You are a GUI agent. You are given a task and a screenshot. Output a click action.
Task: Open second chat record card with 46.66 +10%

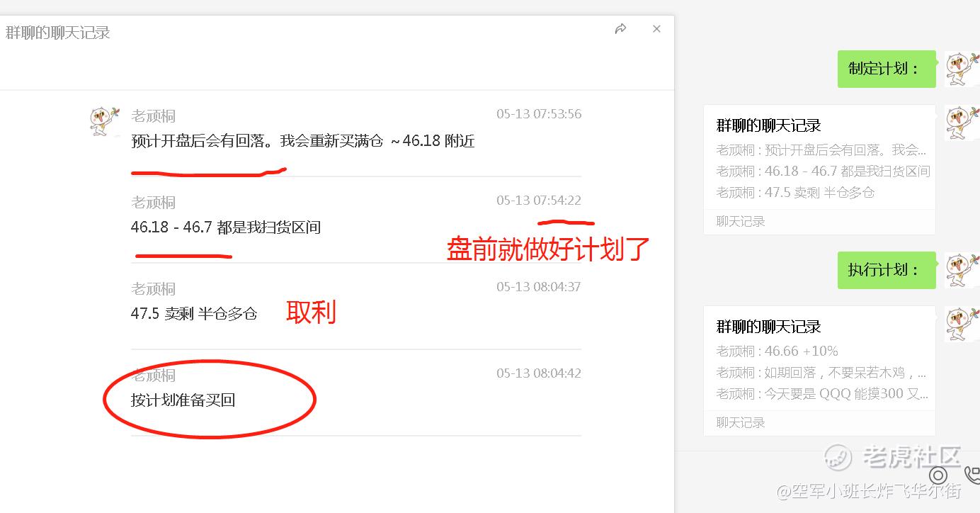tap(819, 371)
